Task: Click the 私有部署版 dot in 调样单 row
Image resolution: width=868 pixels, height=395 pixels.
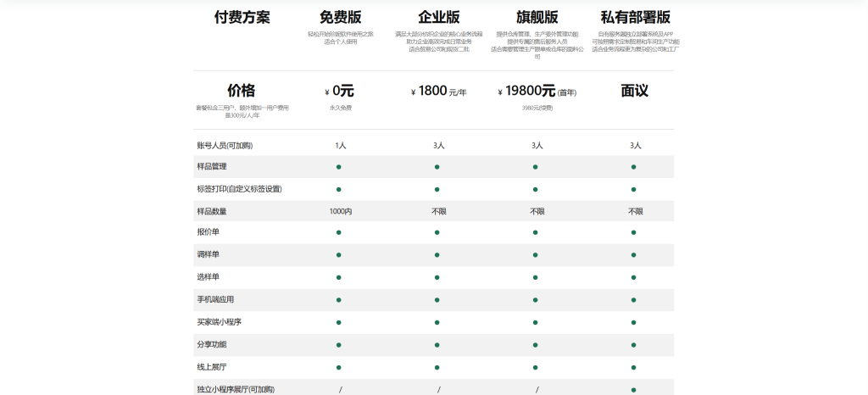Action: (x=634, y=254)
